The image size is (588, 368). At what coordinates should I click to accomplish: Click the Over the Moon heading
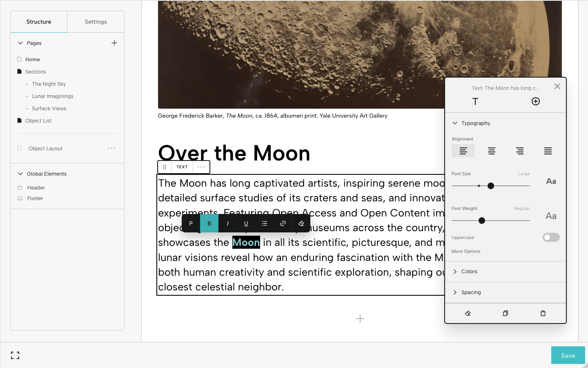pos(234,153)
